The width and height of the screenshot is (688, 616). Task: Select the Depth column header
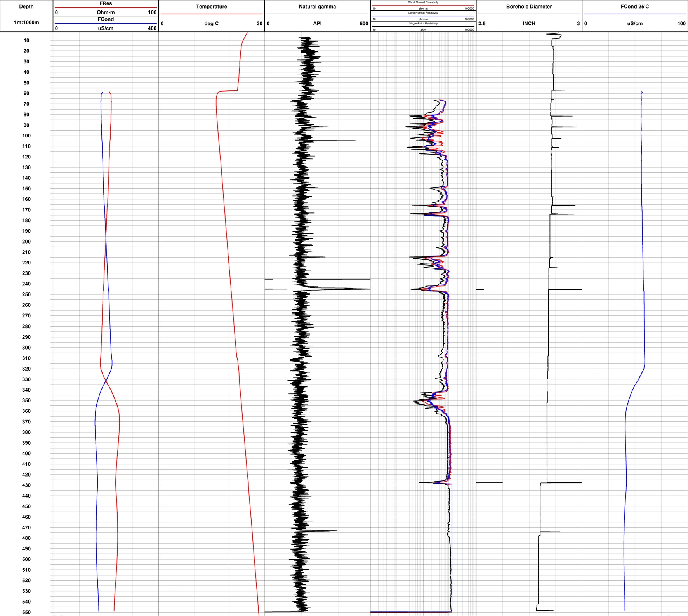[x=26, y=7]
